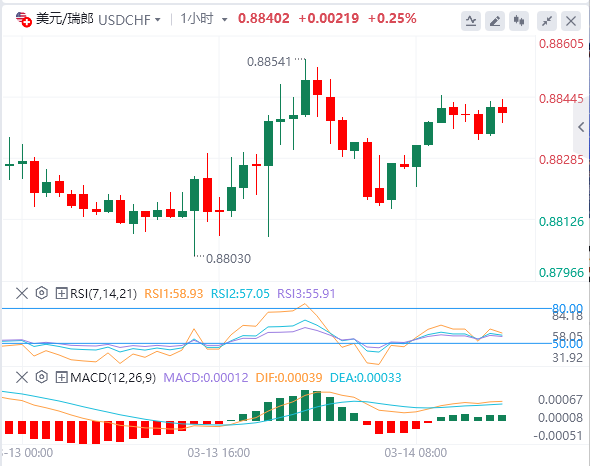Click the RSI(7,14,21) indicator label
Screen dimensions: 590x466
tap(103, 293)
